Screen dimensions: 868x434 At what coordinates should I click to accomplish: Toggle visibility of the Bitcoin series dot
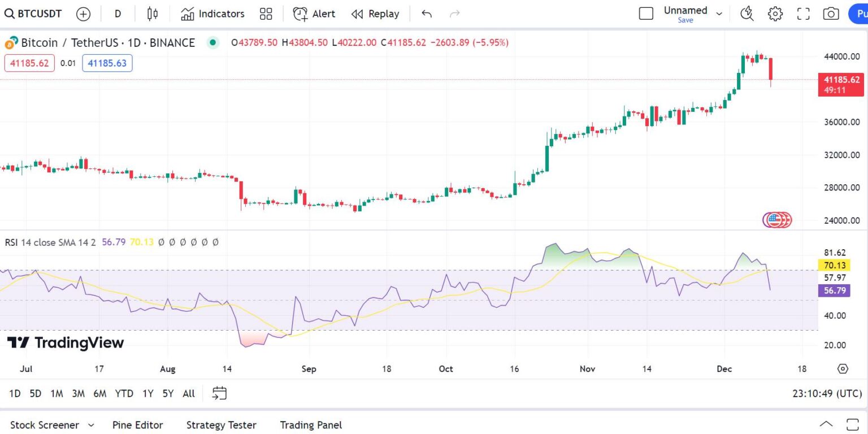coord(212,42)
